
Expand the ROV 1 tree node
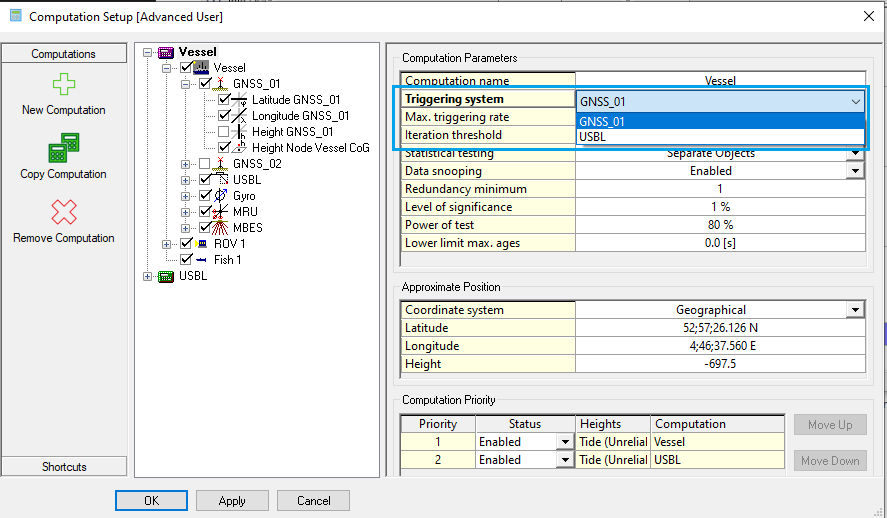coord(167,244)
